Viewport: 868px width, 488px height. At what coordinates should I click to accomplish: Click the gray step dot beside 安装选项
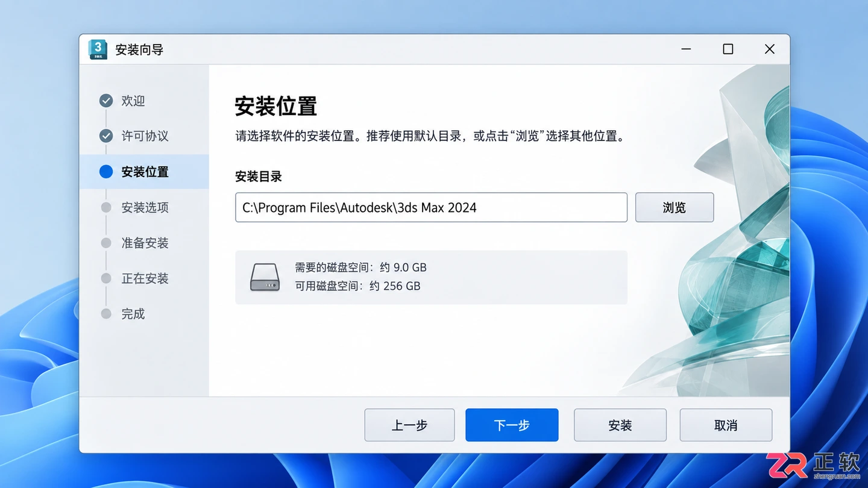[x=106, y=207]
